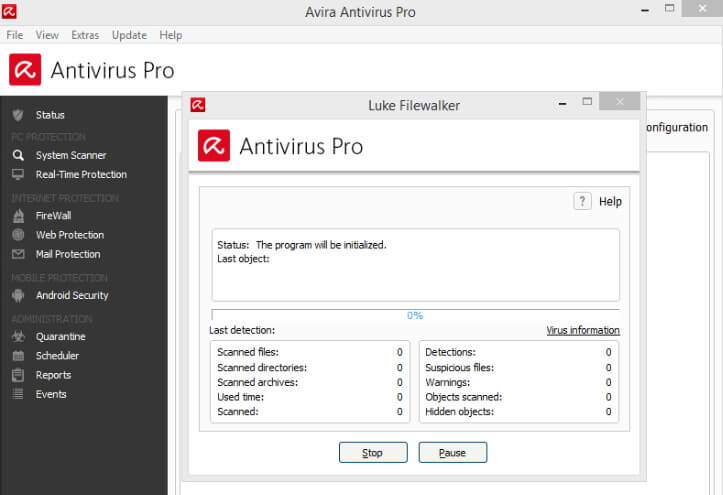The height and width of the screenshot is (495, 723).
Task: Click the 'Scanned directories:' label
Action: pyautogui.click(x=262, y=367)
